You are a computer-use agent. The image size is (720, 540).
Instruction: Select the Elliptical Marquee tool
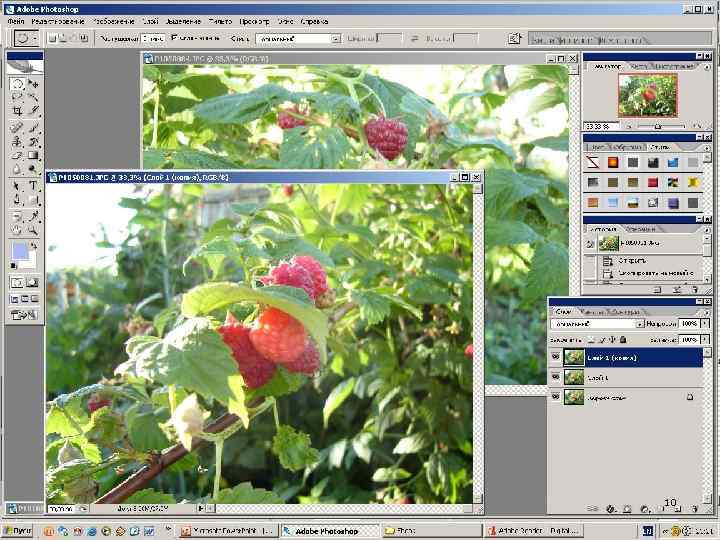(x=17, y=84)
